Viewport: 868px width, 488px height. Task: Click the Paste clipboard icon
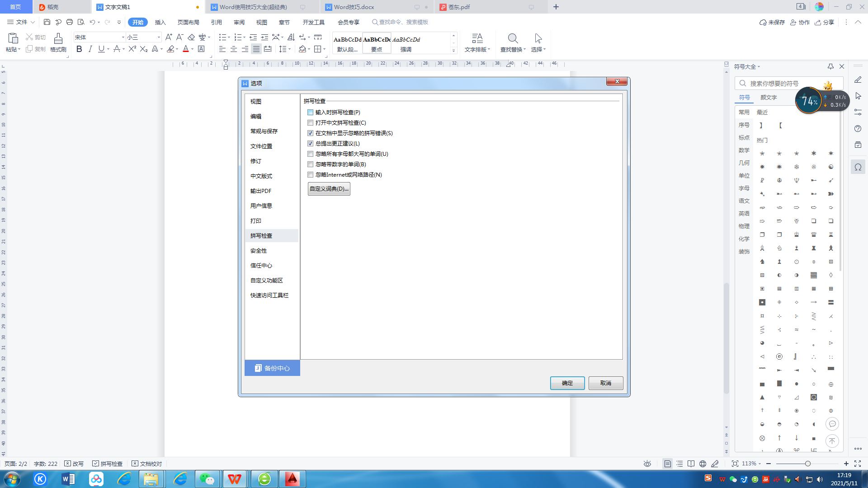[x=13, y=38]
